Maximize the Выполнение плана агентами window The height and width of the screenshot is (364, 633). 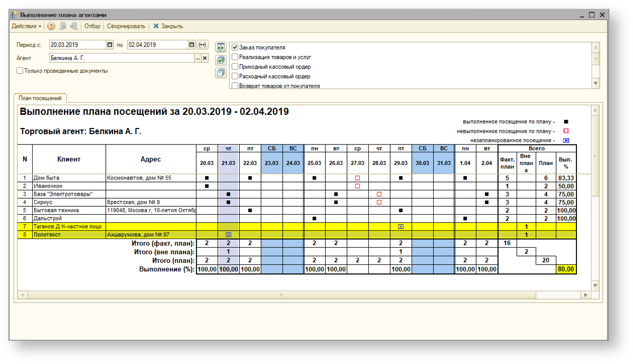pos(592,15)
